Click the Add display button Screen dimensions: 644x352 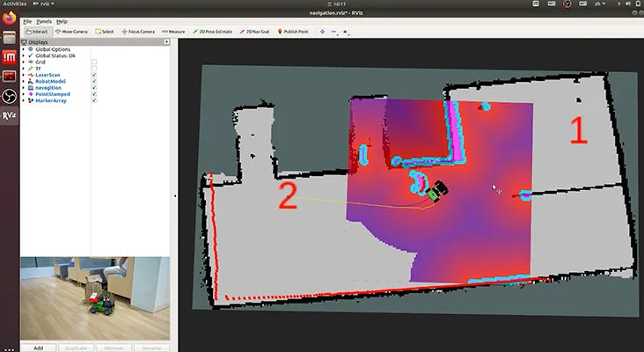(38, 348)
